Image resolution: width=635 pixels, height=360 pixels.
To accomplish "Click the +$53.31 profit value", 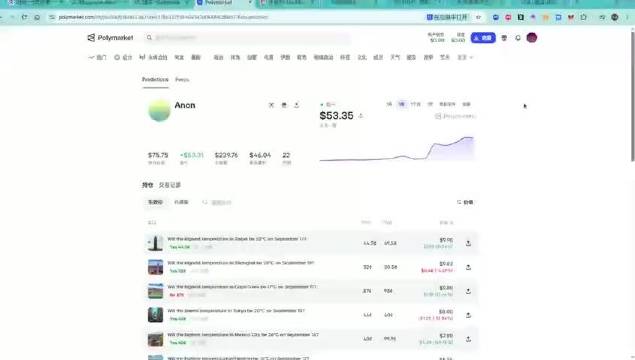I will click(192, 155).
